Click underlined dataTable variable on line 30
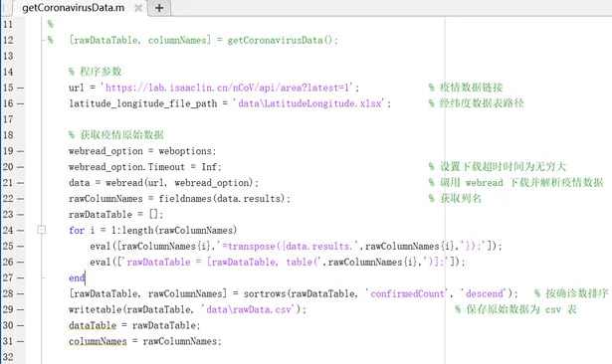The image size is (612, 364). [x=93, y=325]
